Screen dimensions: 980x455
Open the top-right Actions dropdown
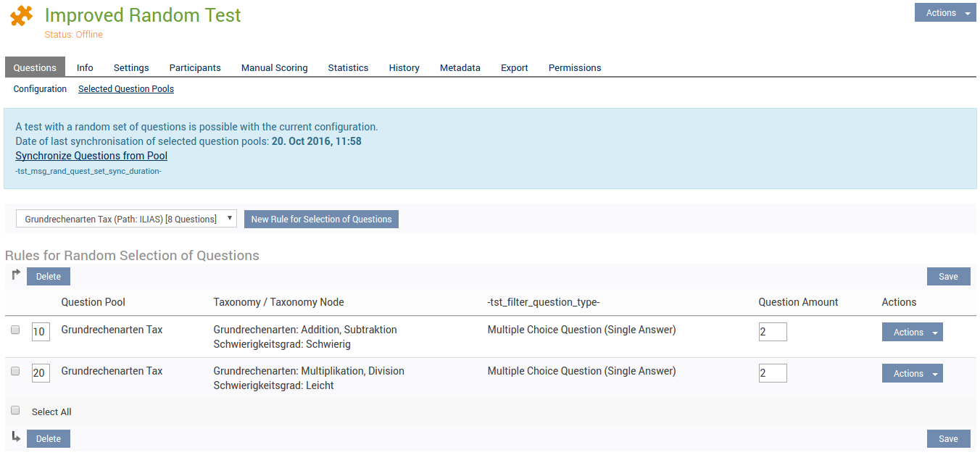[945, 13]
